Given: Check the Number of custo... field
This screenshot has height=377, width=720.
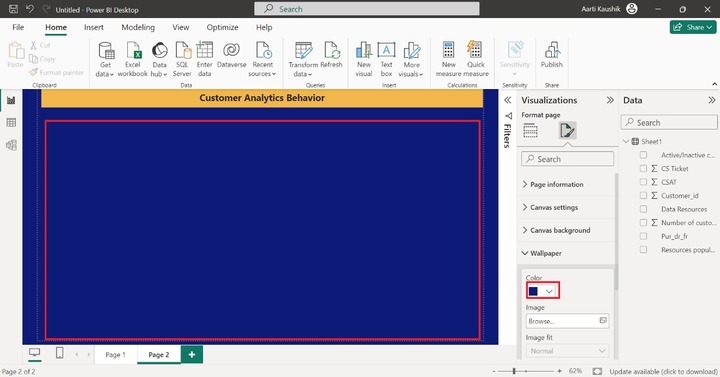Looking at the screenshot, I should click(643, 223).
